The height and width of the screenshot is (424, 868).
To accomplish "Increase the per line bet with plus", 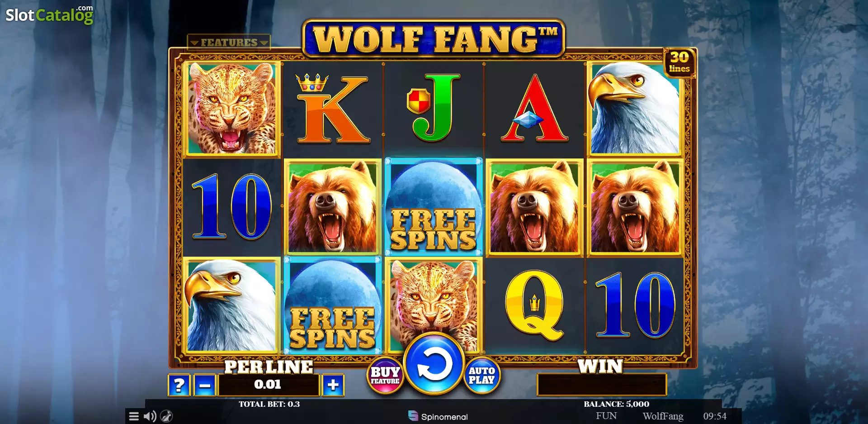I will [333, 385].
